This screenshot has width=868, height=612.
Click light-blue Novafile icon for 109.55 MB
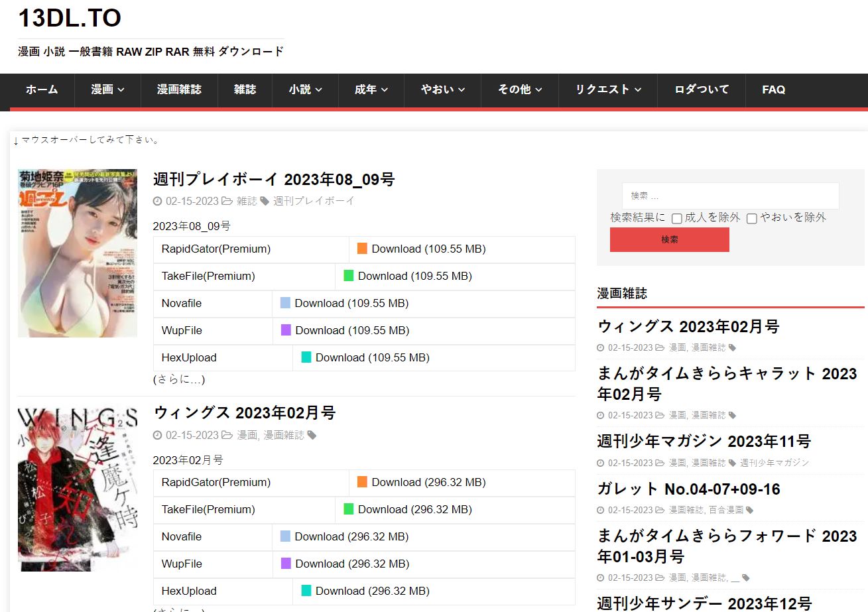click(x=285, y=303)
